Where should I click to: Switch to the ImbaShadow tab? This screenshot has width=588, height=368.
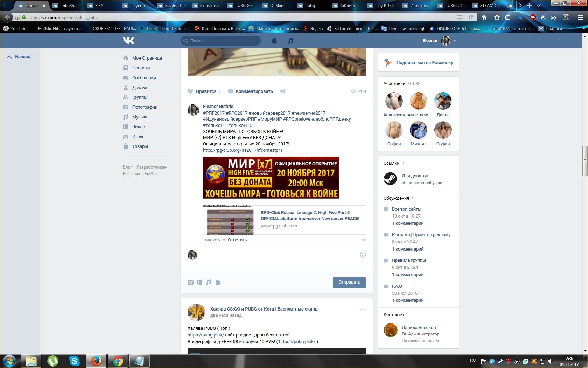coord(66,6)
